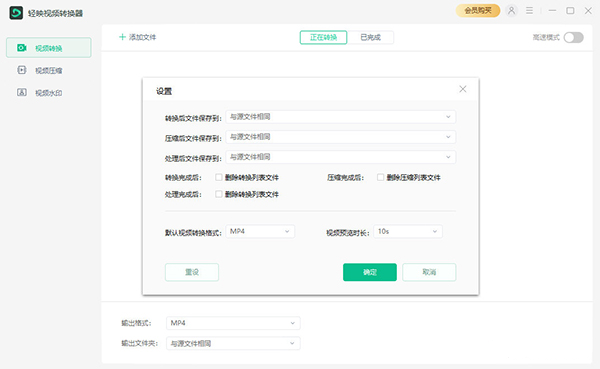Open the 输出格式 MP4 dropdown
Screen dimensions: 600x369
pos(233,323)
